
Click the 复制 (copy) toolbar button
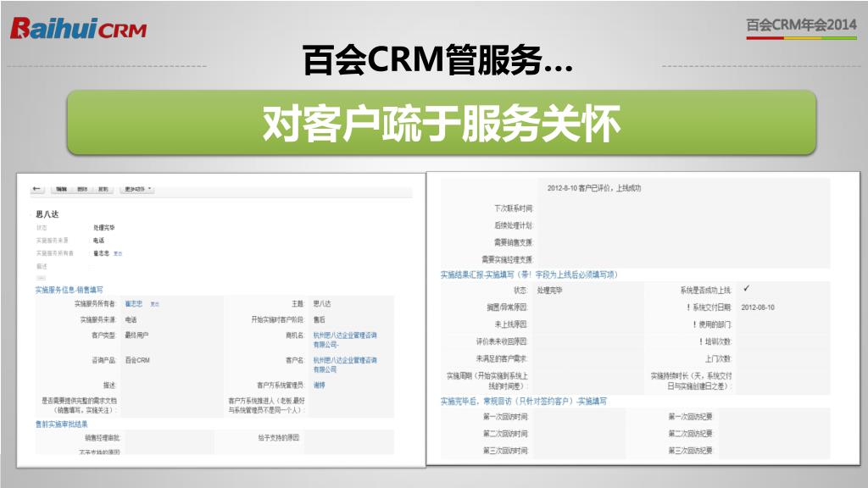coord(103,189)
